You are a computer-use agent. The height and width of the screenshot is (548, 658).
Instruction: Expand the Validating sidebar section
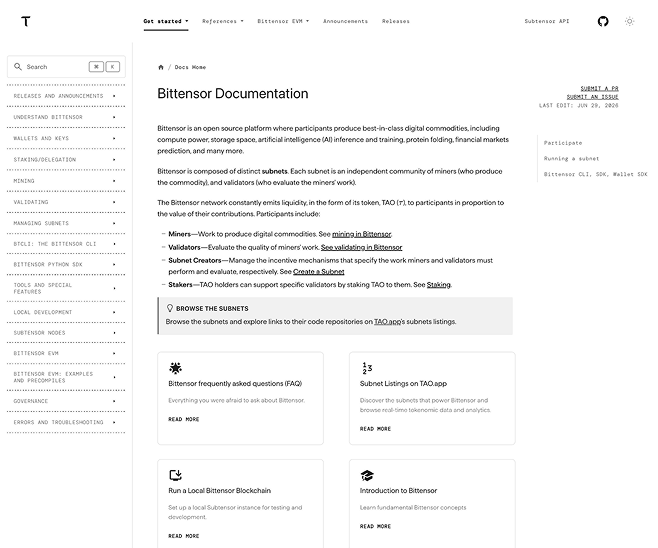[66, 202]
